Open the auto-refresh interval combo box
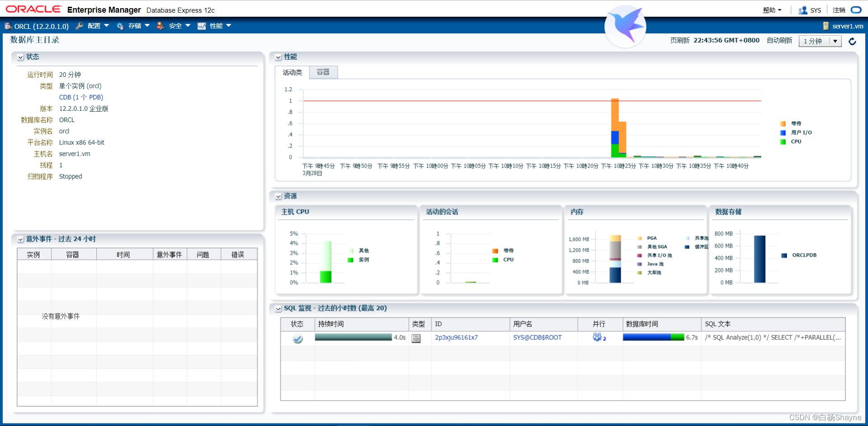Viewport: 868px width, 426px height. [820, 41]
